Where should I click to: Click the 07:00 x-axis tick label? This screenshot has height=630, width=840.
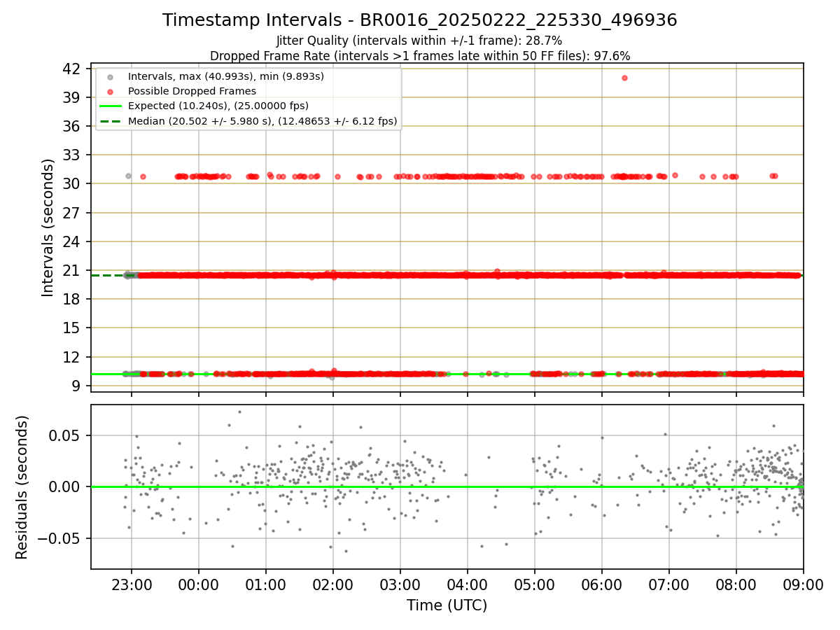669,584
